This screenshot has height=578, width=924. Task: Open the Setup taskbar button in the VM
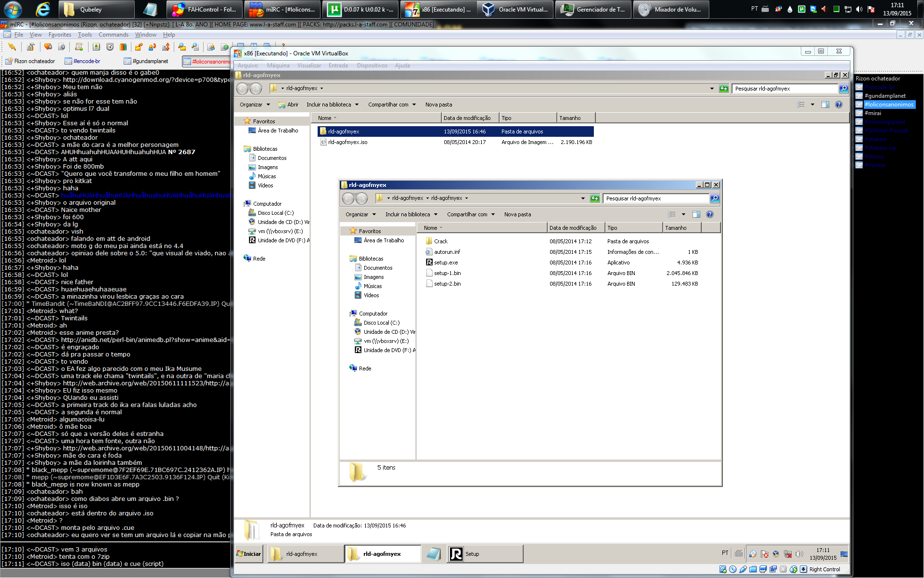[x=485, y=554]
